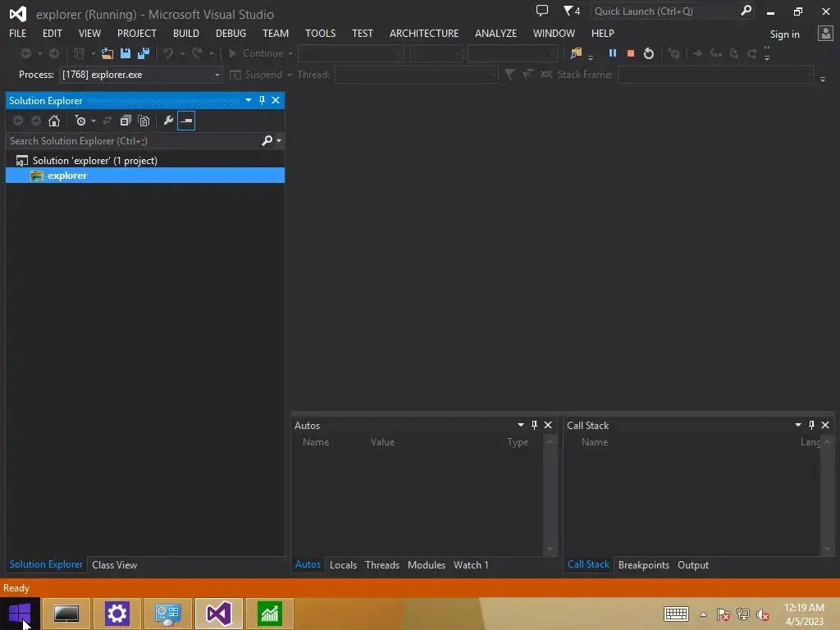Open the feedback speech bubble icon

coord(542,11)
